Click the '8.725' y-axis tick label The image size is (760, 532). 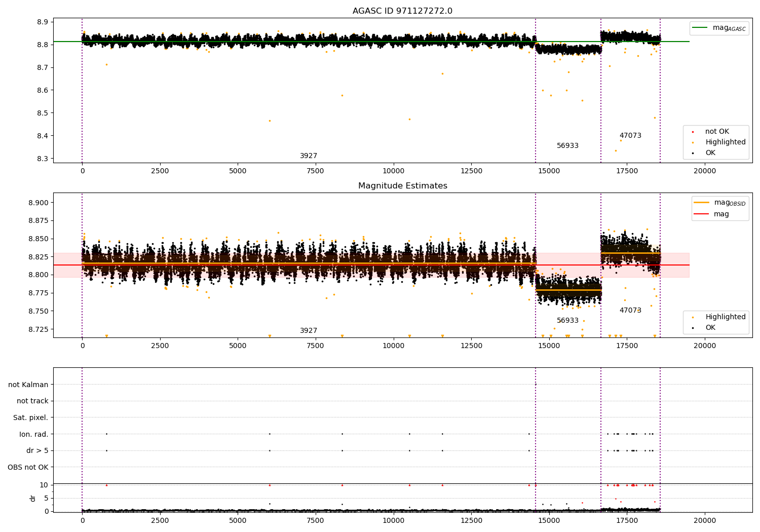(x=39, y=329)
